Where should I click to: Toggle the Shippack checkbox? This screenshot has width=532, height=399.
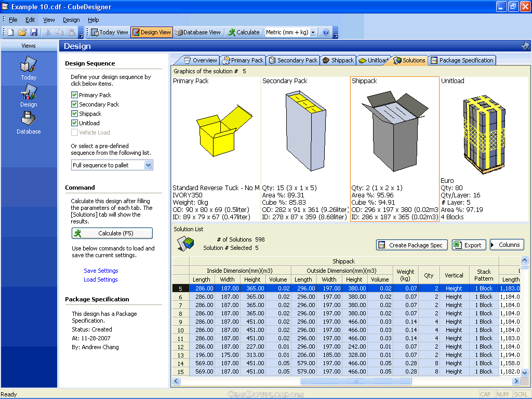pyautogui.click(x=74, y=114)
